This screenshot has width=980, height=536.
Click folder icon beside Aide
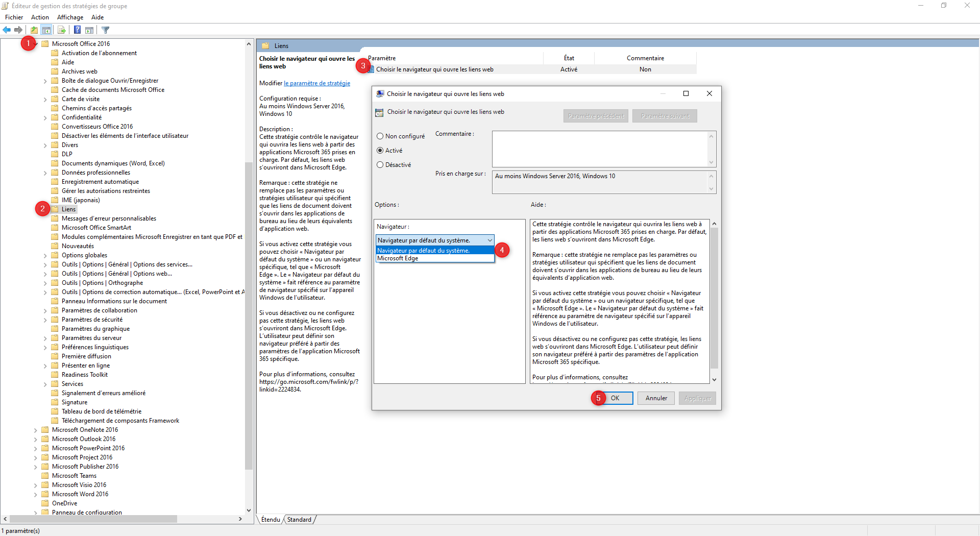point(55,62)
